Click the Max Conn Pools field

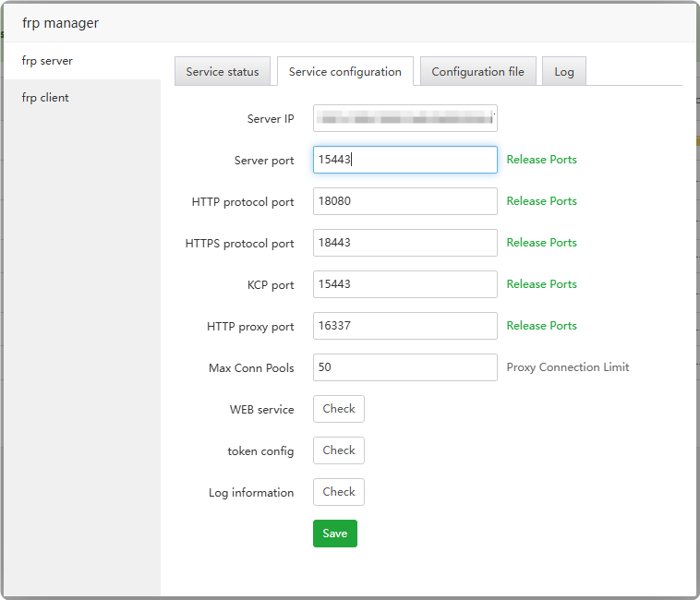click(x=404, y=367)
